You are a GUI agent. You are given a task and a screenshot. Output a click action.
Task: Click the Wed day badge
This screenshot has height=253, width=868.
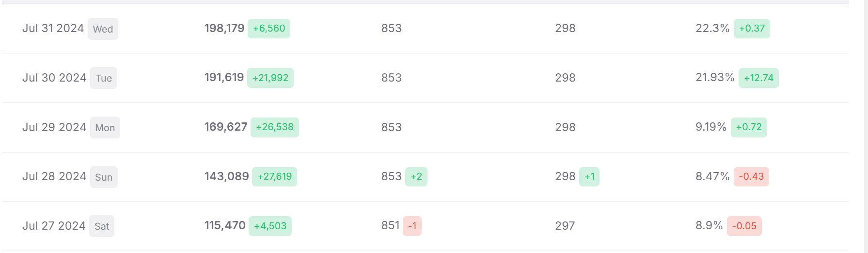coord(103,29)
